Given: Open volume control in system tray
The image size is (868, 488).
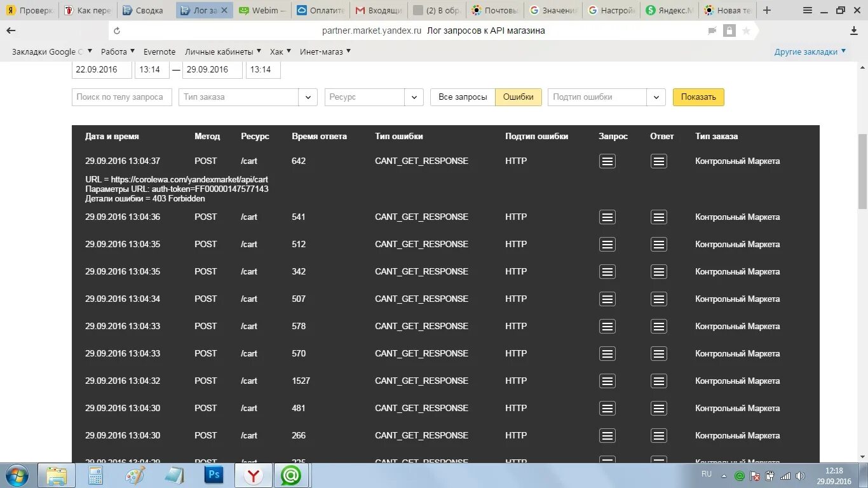Looking at the screenshot, I should (x=800, y=475).
